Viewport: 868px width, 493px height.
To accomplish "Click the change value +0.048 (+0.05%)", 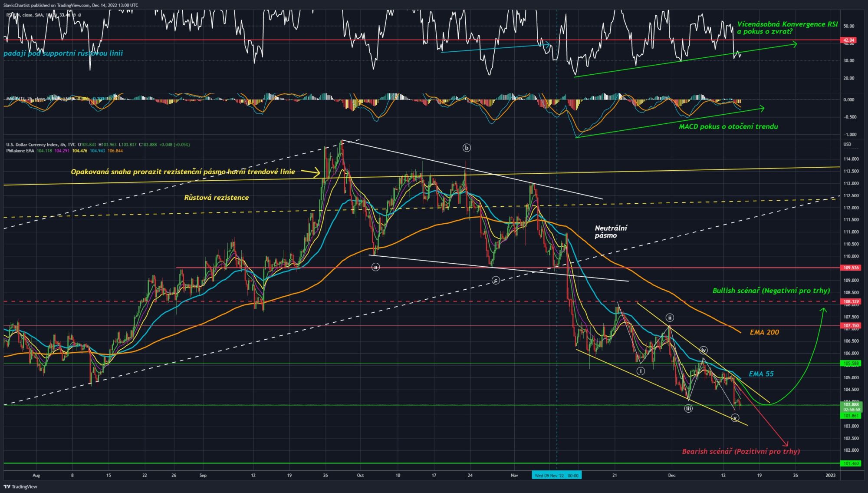I will coord(174,145).
